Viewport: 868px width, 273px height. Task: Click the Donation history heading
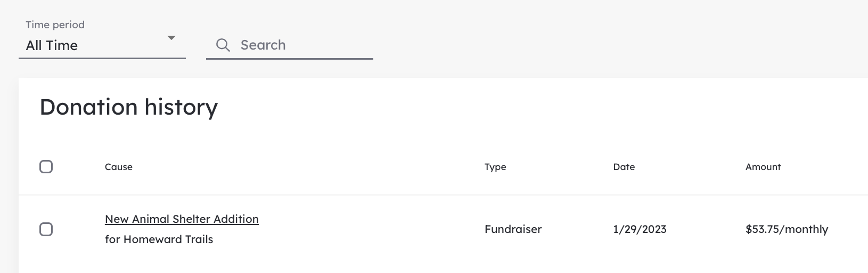[x=129, y=107]
